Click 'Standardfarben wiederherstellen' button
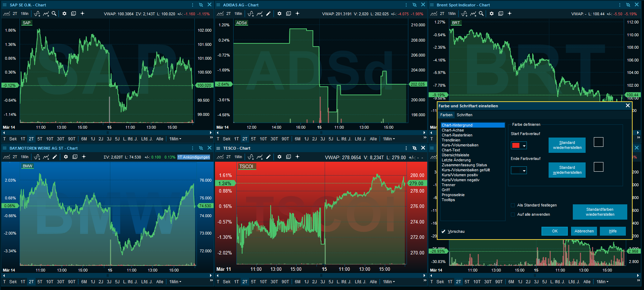The image size is (644, 290). tap(600, 212)
